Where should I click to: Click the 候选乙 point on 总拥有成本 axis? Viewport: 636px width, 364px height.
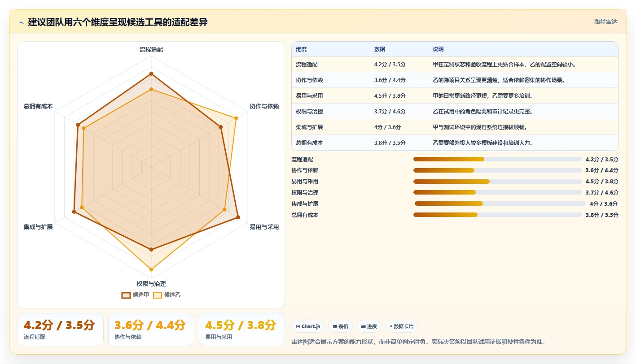84,129
